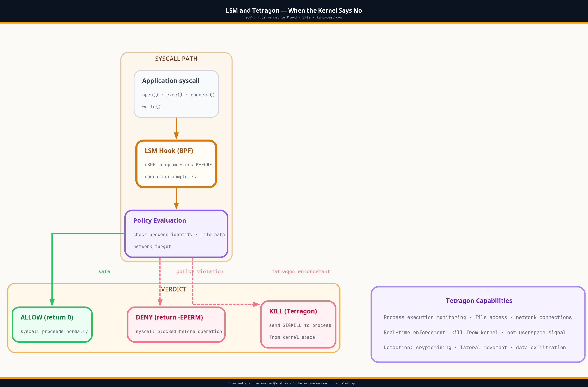
Task: Click the 'operation completes' line
Action: [170, 177]
